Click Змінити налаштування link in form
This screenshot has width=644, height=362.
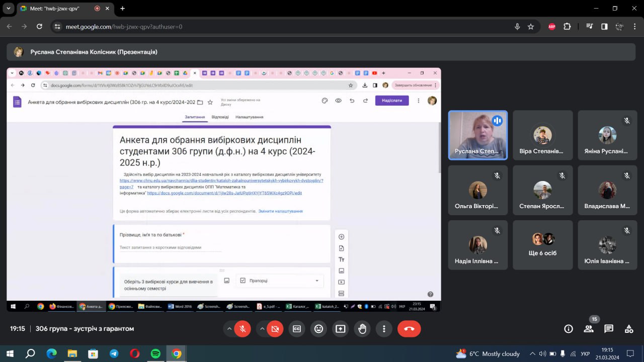tap(280, 211)
